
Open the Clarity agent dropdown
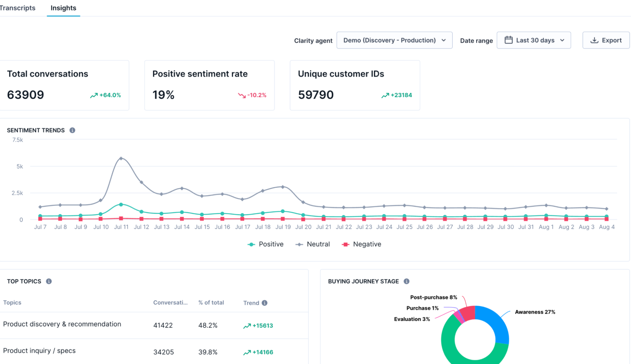394,40
